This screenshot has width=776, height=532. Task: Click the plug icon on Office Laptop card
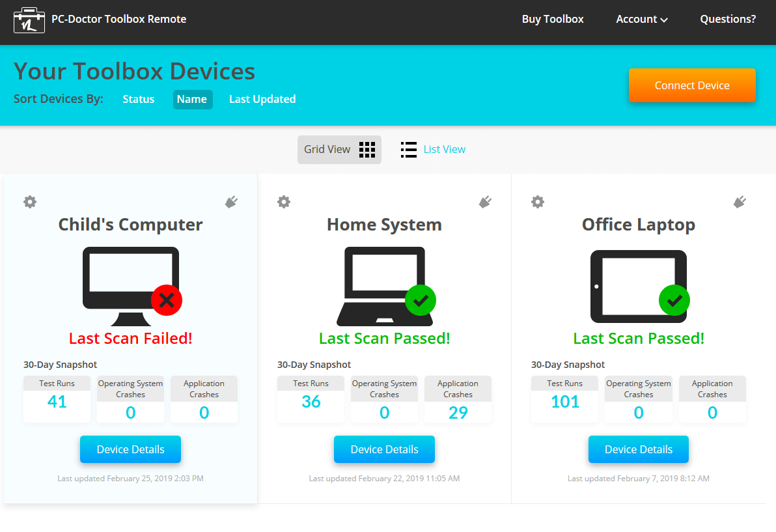(x=740, y=202)
